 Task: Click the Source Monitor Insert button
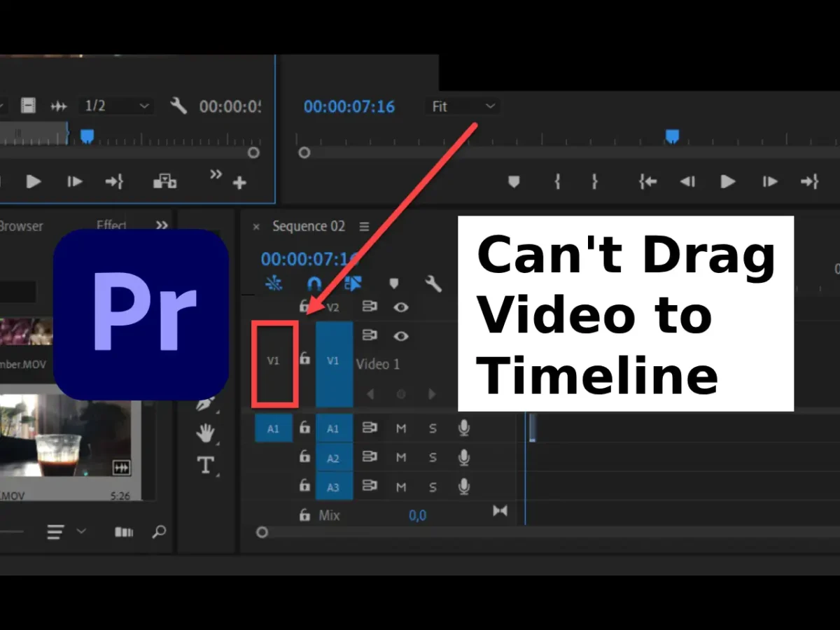(164, 181)
